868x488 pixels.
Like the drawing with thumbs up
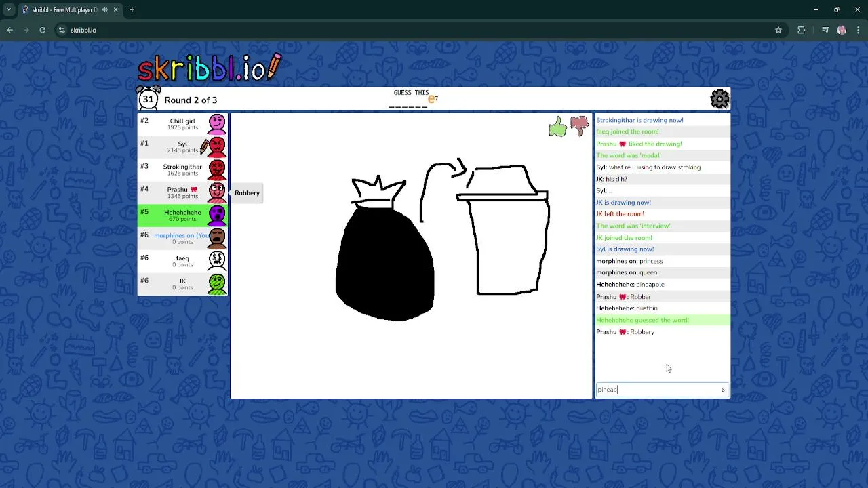coord(557,126)
